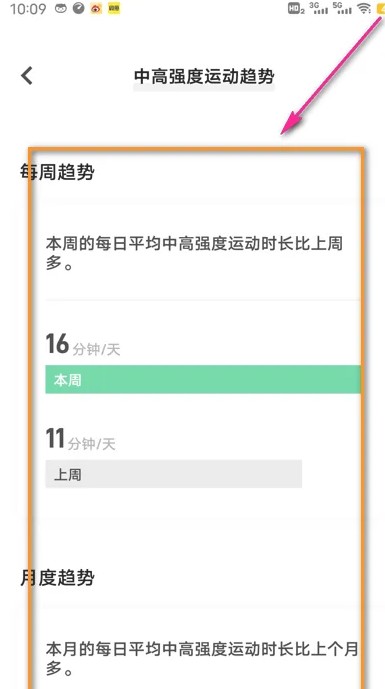The width and height of the screenshot is (385, 689).
Task: Tap the 11 分钟/天 value
Action: point(81,439)
